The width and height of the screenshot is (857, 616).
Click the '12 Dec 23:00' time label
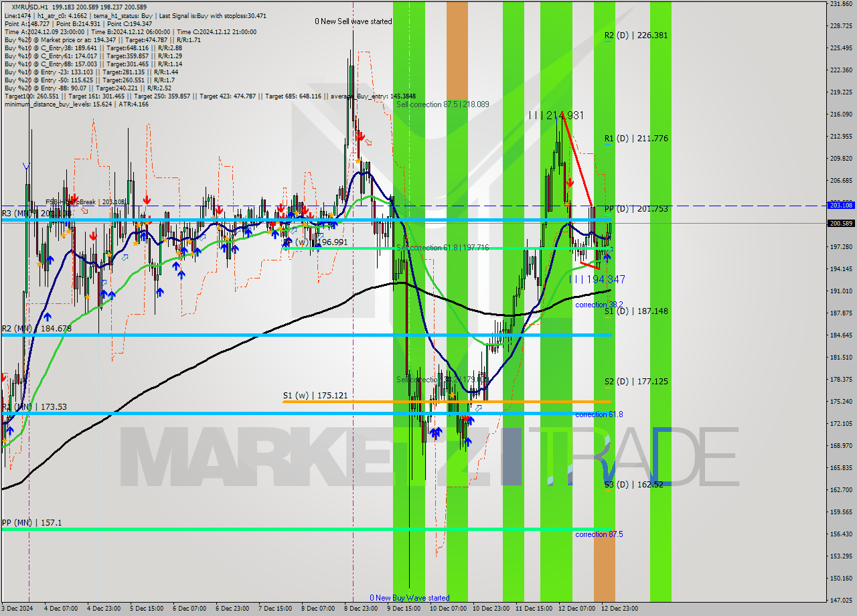620,609
